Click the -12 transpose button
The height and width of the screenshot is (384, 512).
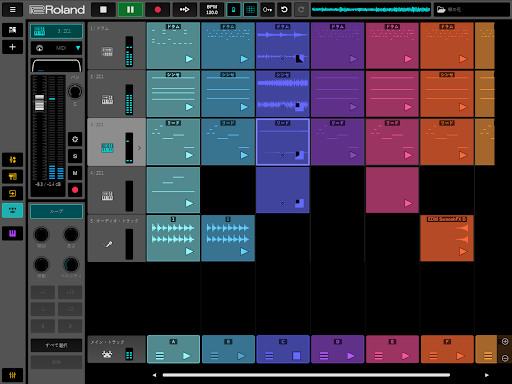pyautogui.click(x=70, y=309)
